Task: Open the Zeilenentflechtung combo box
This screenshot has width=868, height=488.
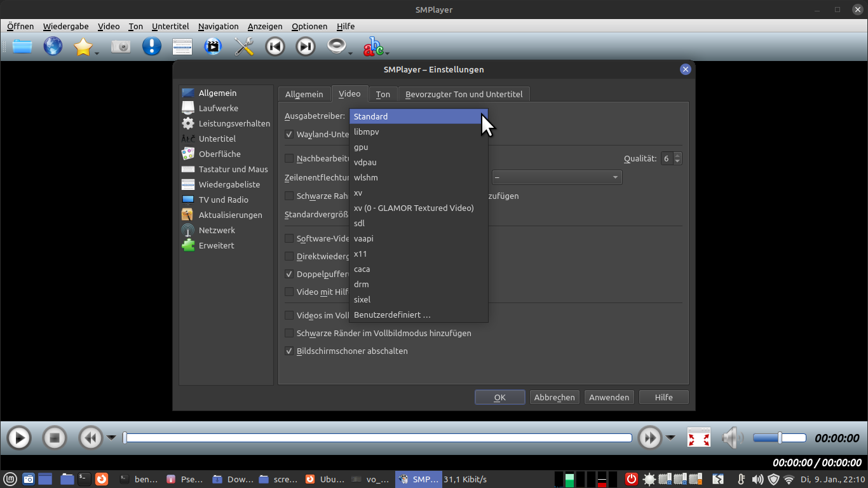Action: [x=556, y=177]
